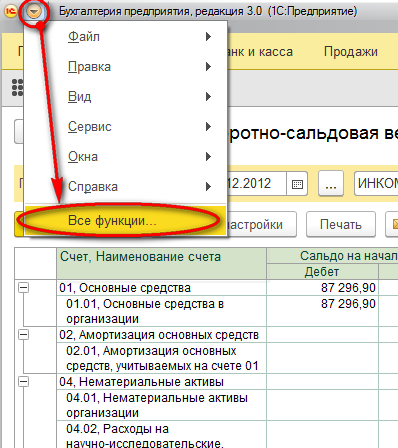Image resolution: width=398 pixels, height=448 pixels.
Task: Click the end date field 12.2012
Action: pos(257,183)
